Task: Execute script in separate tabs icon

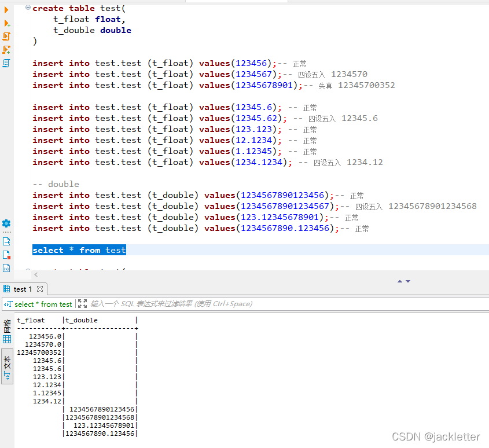Action: tap(6, 50)
